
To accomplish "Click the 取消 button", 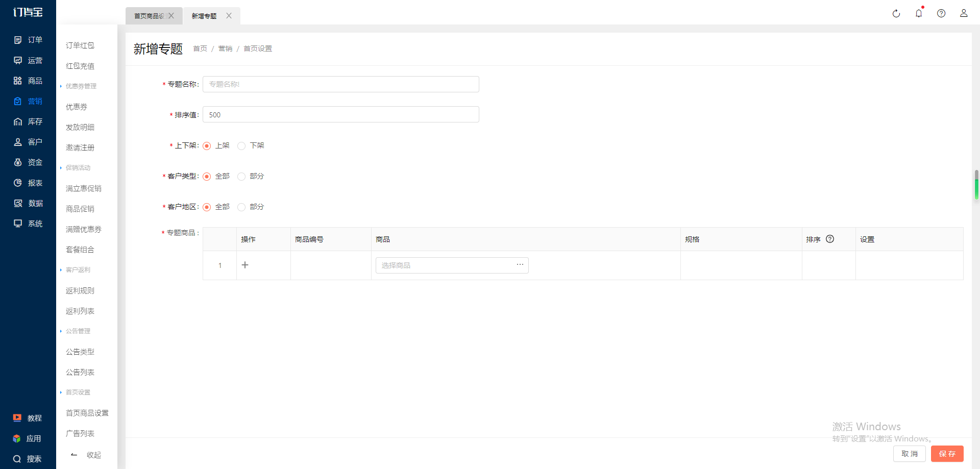I will (x=910, y=454).
